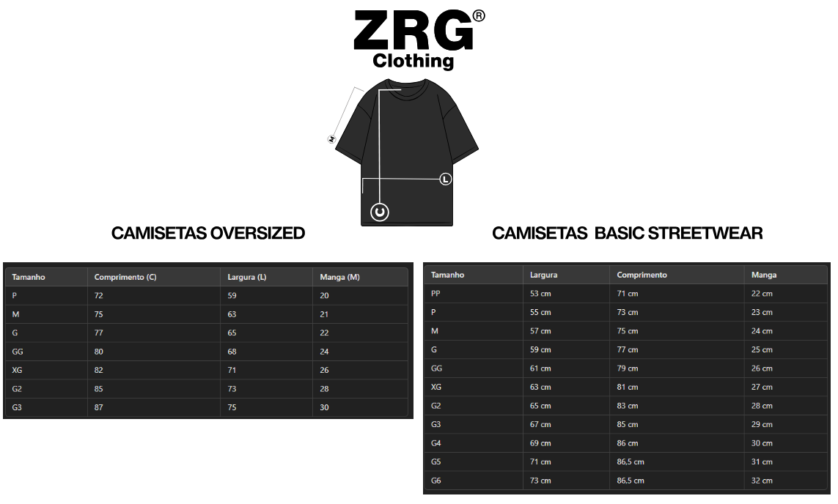Select the 53 cm width for Streetwear PP
This screenshot has height=504, width=838.
[x=540, y=294]
